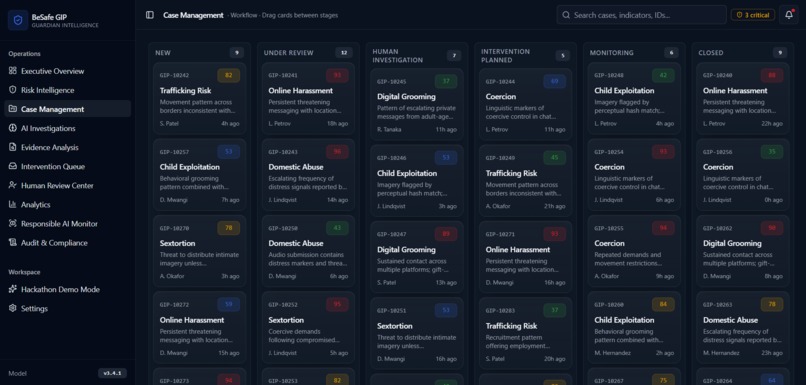Open case GIP-10255 Coercion
The height and width of the screenshot is (385, 806).
[x=634, y=251]
